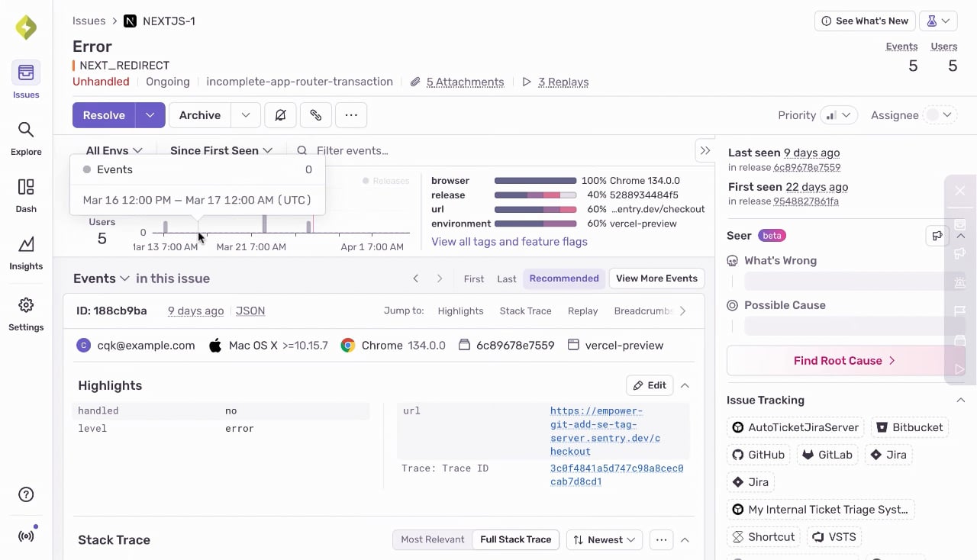Viewport: 977px width, 560px height.
Task: Click the Chrome browser icon tag
Action: click(347, 346)
